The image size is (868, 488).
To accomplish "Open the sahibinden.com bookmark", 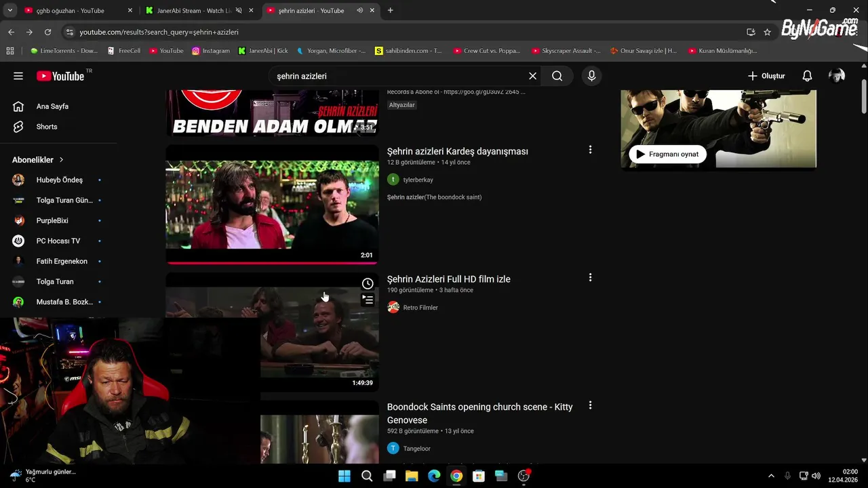I will click(408, 51).
